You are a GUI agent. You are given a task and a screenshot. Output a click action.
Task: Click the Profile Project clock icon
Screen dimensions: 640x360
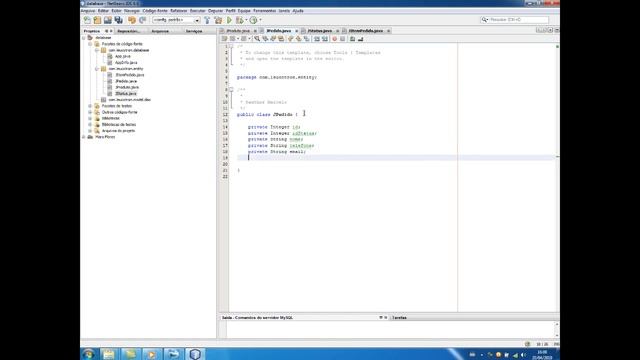point(253,20)
